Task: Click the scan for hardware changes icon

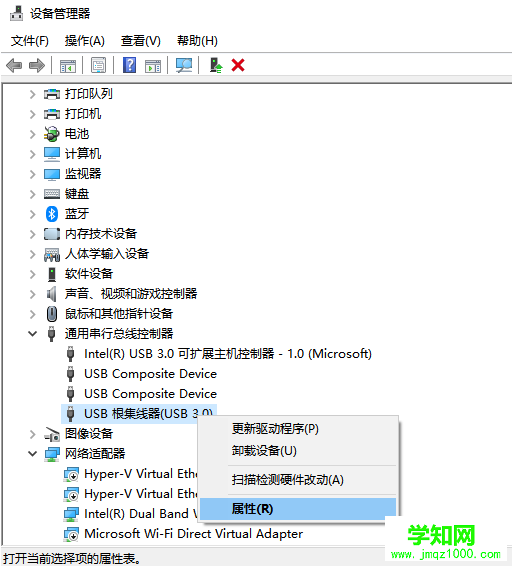Action: 184,65
